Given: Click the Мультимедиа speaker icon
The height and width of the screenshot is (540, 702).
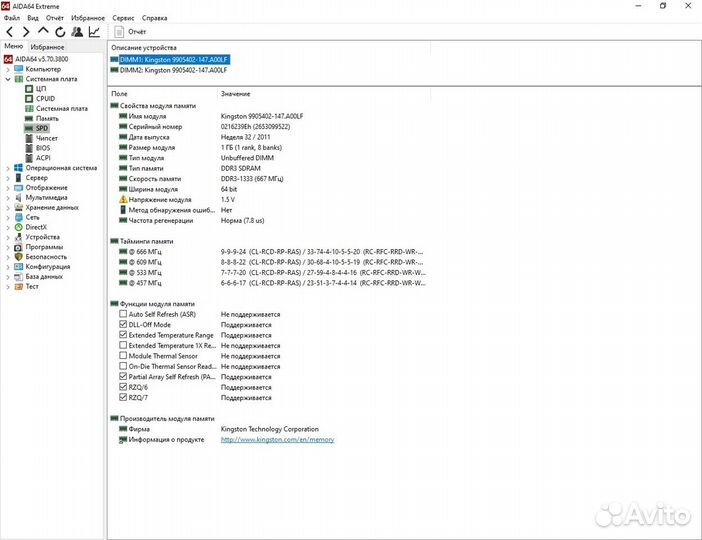Looking at the screenshot, I should 18,197.
